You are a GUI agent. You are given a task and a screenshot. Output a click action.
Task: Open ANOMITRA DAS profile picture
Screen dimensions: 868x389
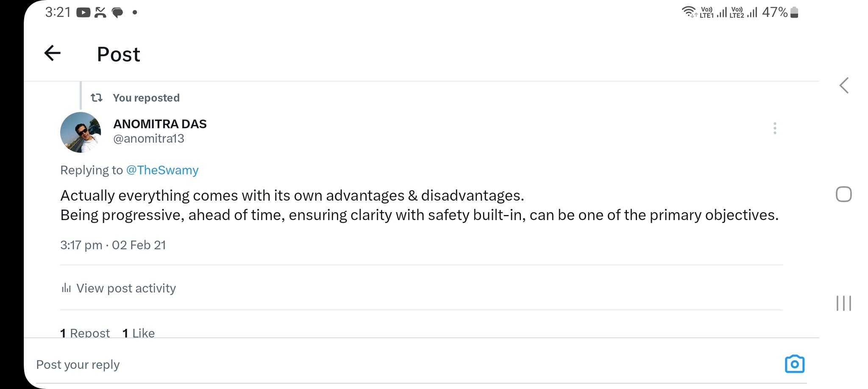coord(81,132)
